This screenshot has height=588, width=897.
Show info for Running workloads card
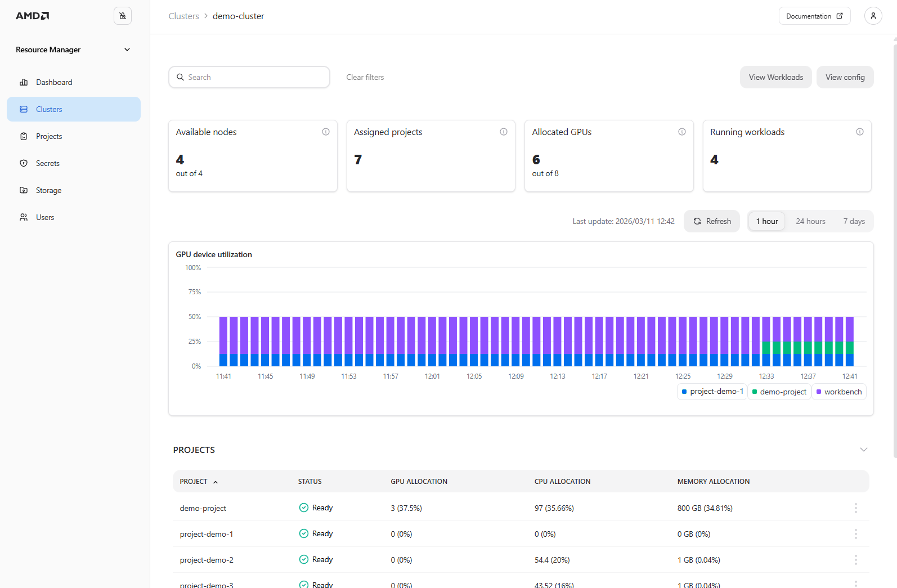tap(860, 132)
